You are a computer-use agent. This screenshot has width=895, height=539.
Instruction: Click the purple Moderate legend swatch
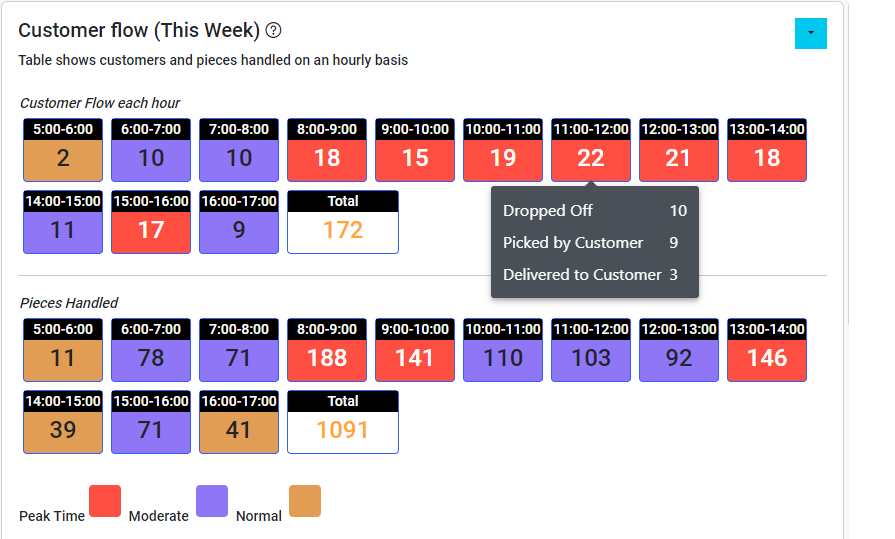click(x=212, y=501)
